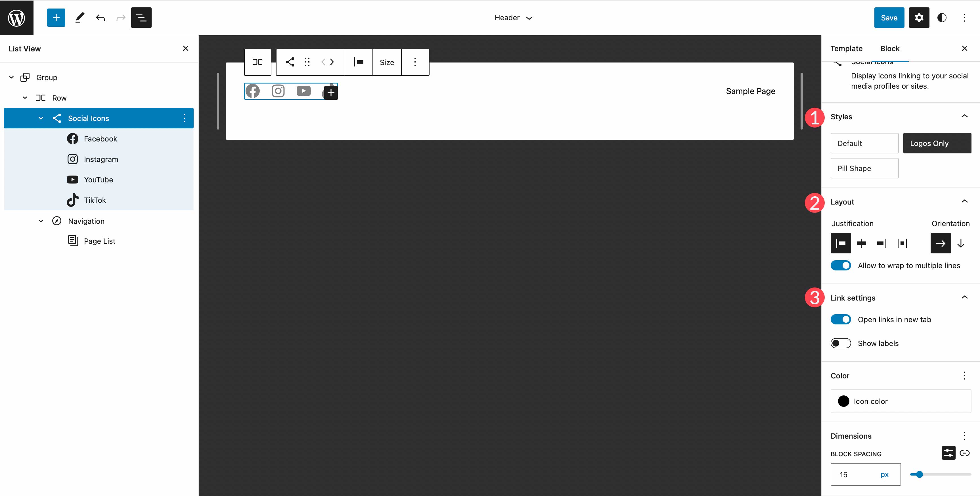Switch to the Template tab
The height and width of the screenshot is (496, 980).
click(x=846, y=48)
